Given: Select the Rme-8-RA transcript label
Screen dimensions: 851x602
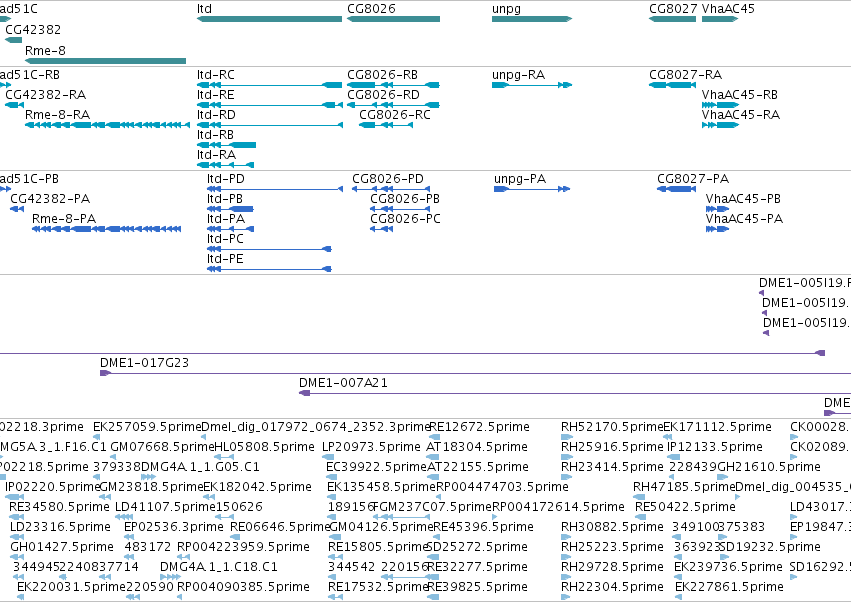Looking at the screenshot, I should pyautogui.click(x=58, y=115).
